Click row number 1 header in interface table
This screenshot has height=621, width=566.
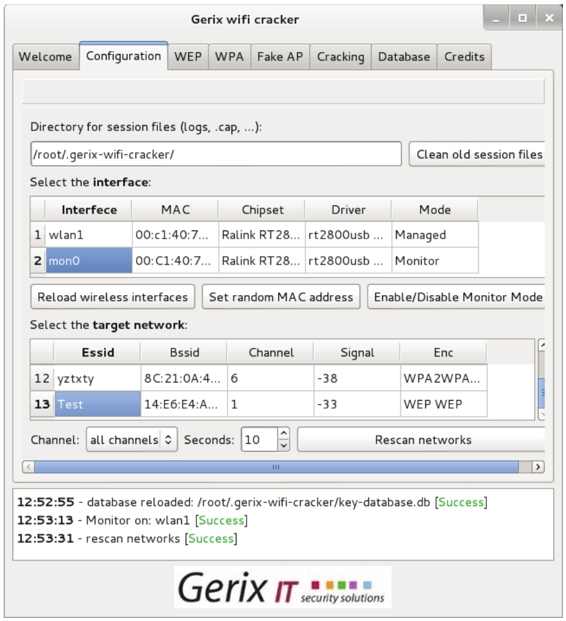[x=38, y=235]
